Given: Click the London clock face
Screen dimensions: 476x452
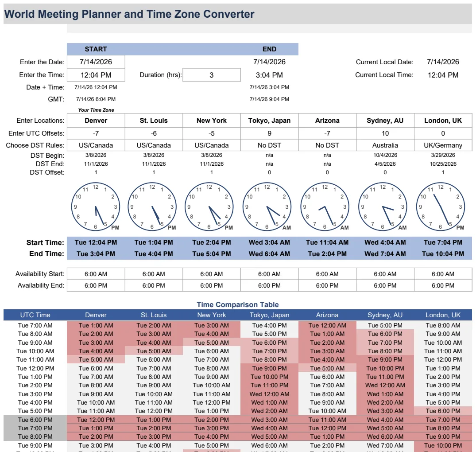Looking at the screenshot, I should pyautogui.click(x=441, y=207).
